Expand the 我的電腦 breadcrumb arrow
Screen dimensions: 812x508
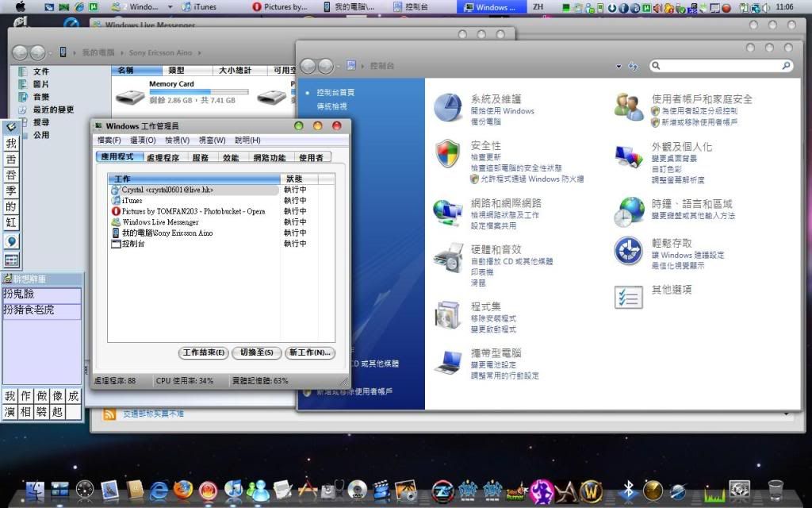click(x=122, y=52)
